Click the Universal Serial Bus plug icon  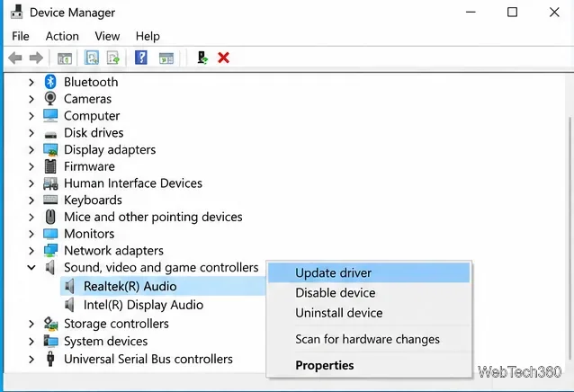click(50, 359)
